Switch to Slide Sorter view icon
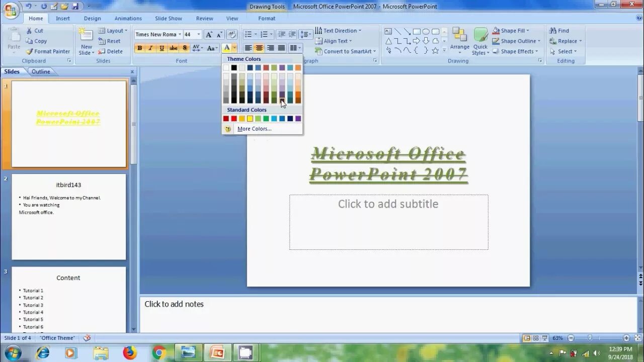Viewport: 644px width, 362px height. 536,338
